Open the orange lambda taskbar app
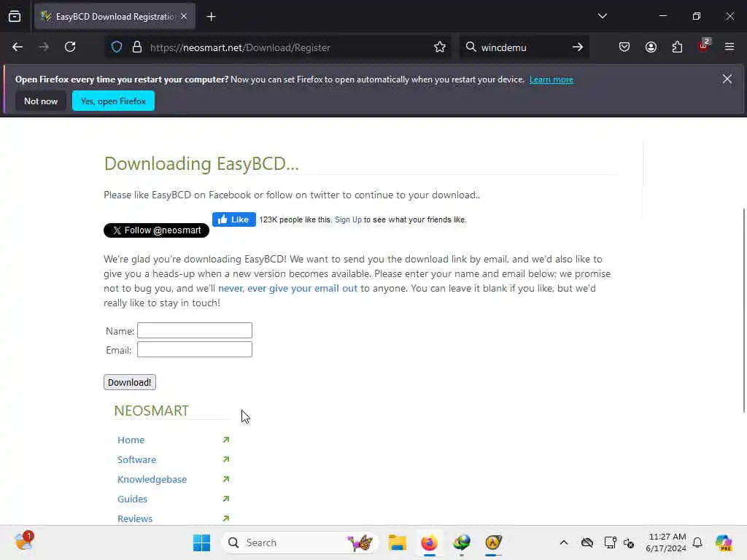Image resolution: width=747 pixels, height=560 pixels. 494,542
